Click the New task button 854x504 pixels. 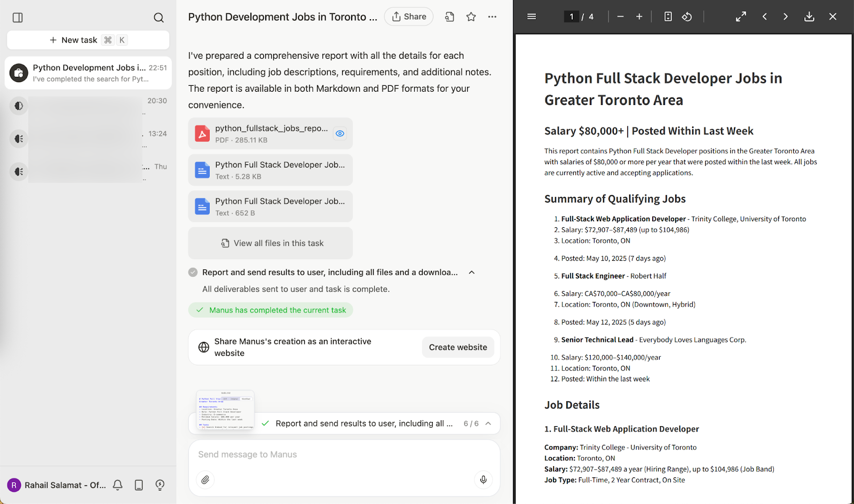pyautogui.click(x=88, y=40)
